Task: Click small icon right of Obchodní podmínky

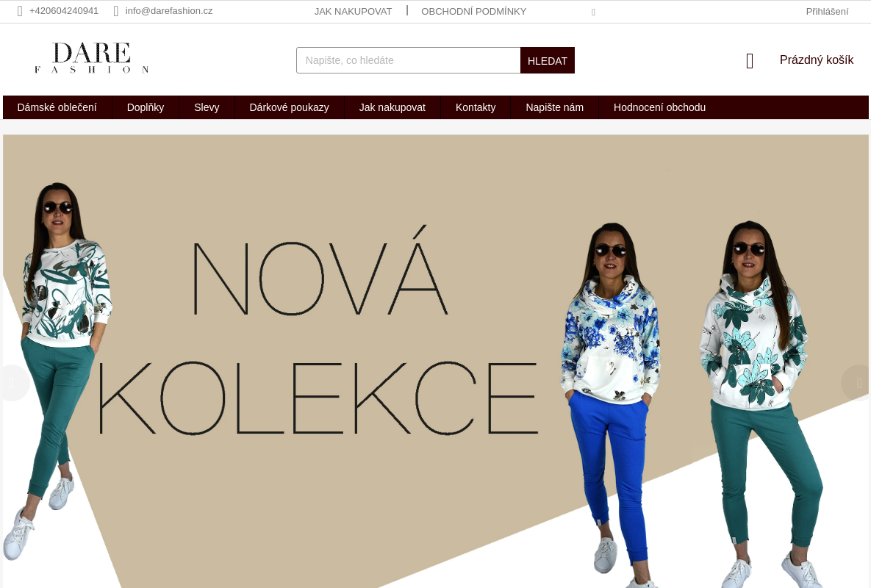Action: [593, 12]
